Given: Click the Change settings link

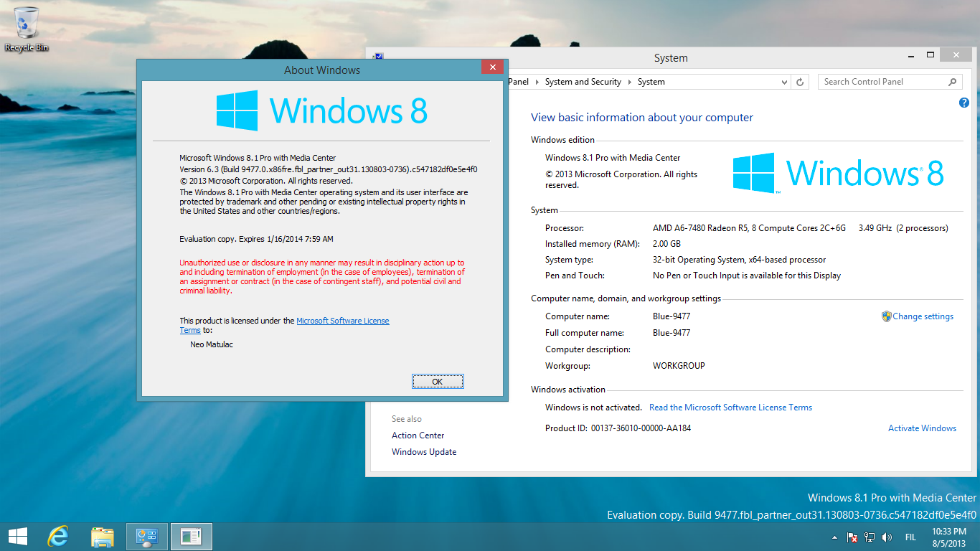Looking at the screenshot, I should click(x=923, y=316).
